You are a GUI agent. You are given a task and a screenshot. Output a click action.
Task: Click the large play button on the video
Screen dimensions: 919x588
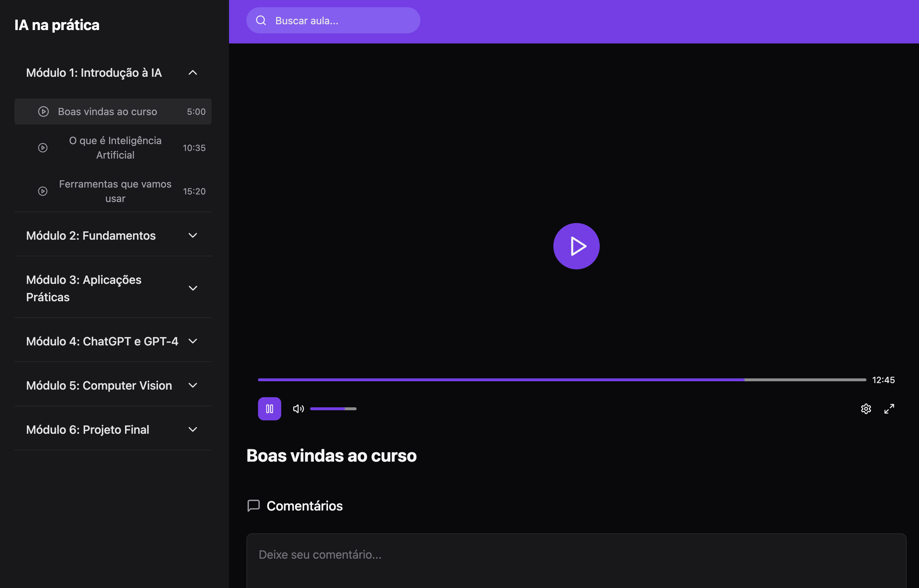576,246
